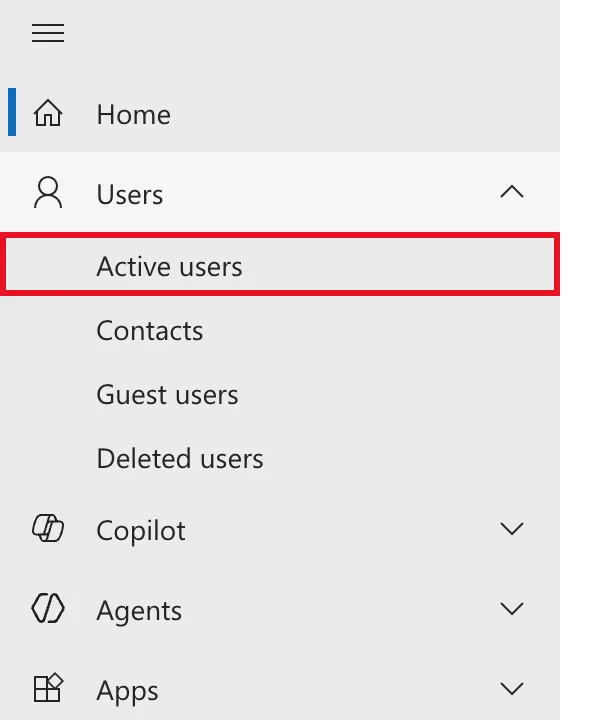This screenshot has width=600, height=720.
Task: Click the Apps grid icon
Action: pos(48,688)
